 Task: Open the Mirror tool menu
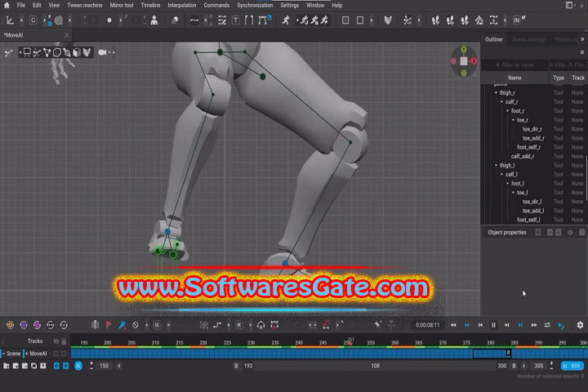click(x=122, y=5)
